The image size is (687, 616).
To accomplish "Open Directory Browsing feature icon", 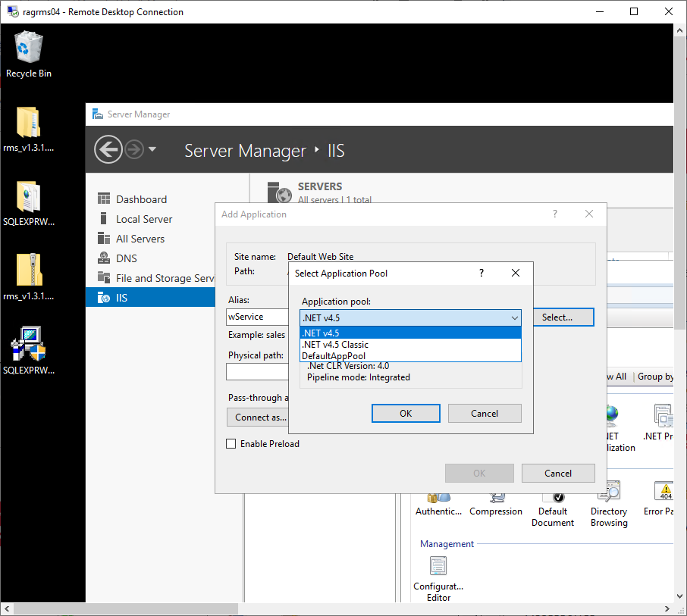I will pyautogui.click(x=609, y=505).
